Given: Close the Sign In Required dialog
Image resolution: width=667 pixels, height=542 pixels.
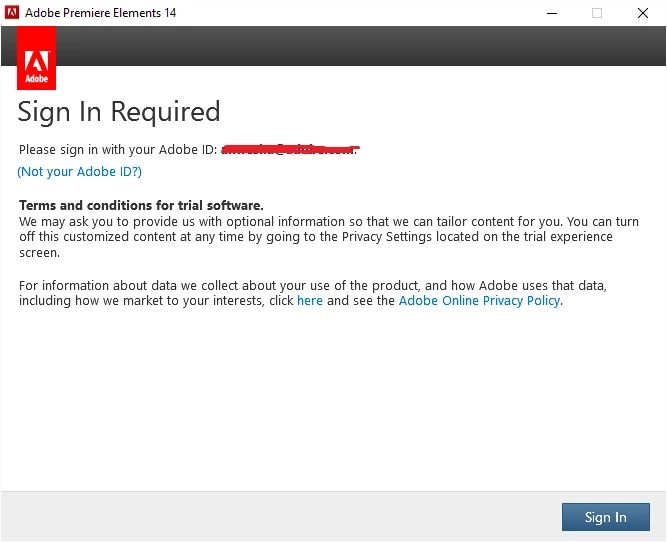Looking at the screenshot, I should pos(643,13).
